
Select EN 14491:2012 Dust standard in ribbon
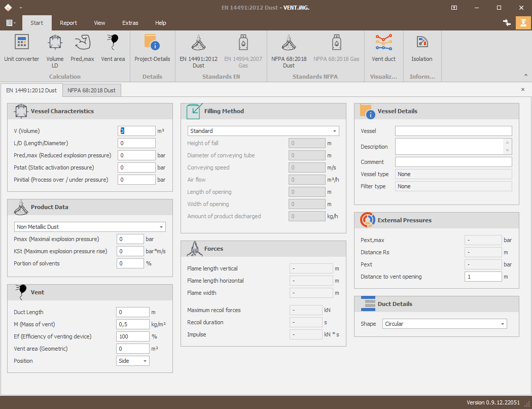(198, 51)
